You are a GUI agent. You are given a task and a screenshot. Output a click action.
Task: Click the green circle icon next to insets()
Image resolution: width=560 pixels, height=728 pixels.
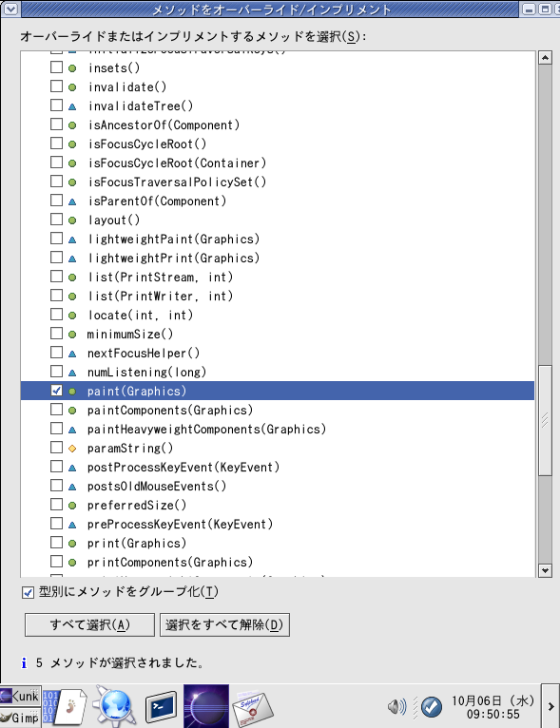[x=72, y=68]
